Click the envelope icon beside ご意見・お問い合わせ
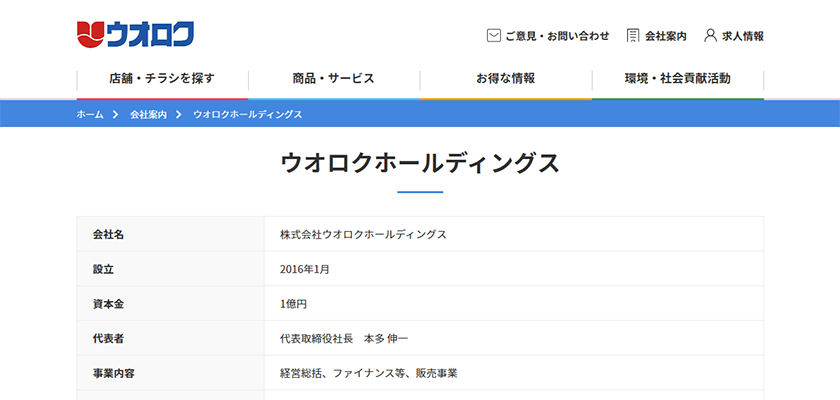This screenshot has height=400, width=840. [x=493, y=36]
